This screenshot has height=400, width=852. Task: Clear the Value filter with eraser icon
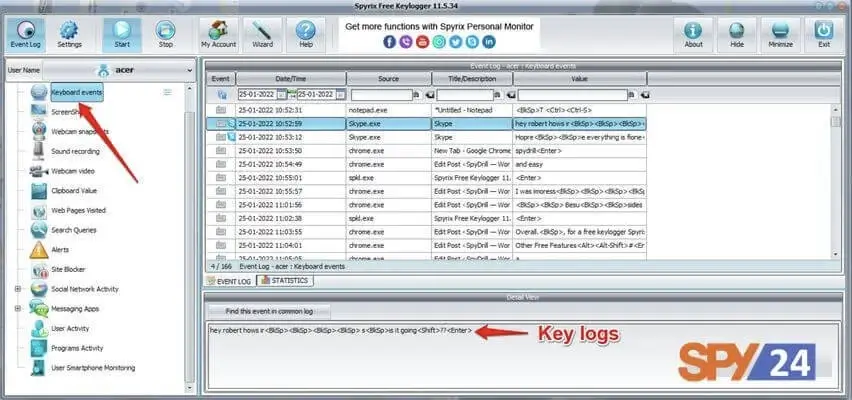[x=644, y=95]
